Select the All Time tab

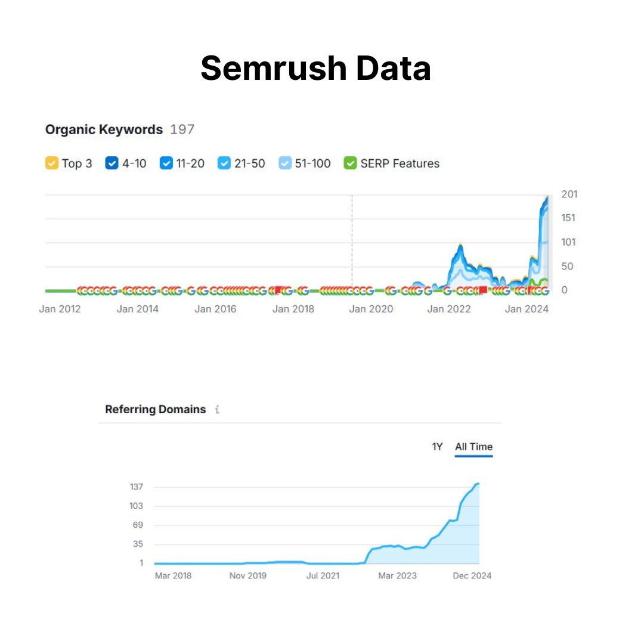click(x=473, y=447)
